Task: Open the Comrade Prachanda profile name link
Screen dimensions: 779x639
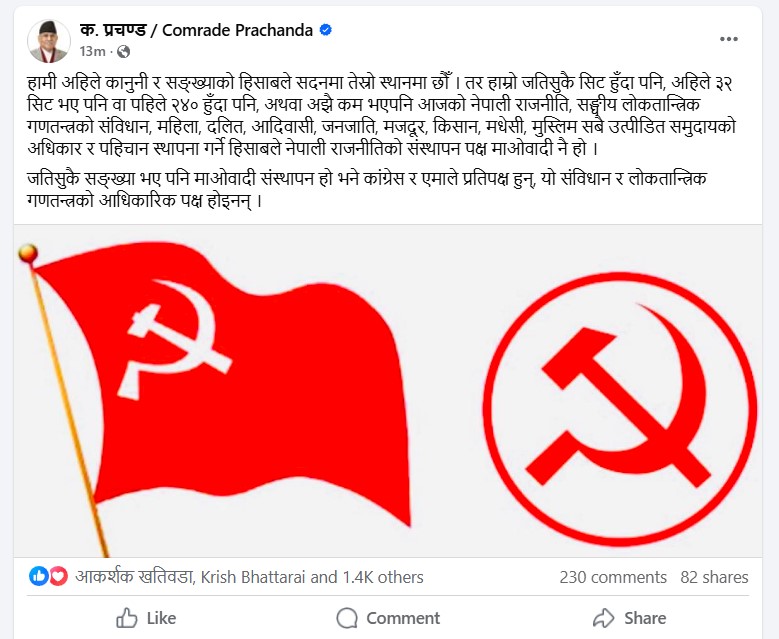Action: coord(196,30)
